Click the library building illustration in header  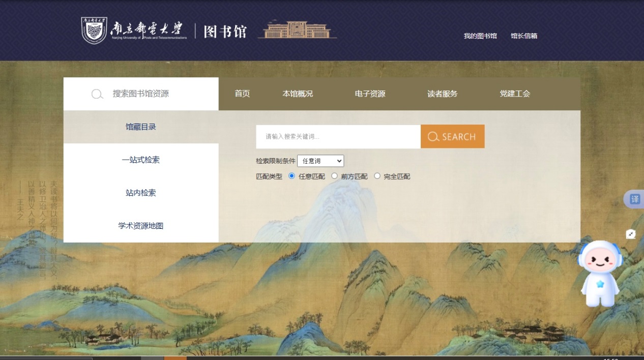(297, 30)
